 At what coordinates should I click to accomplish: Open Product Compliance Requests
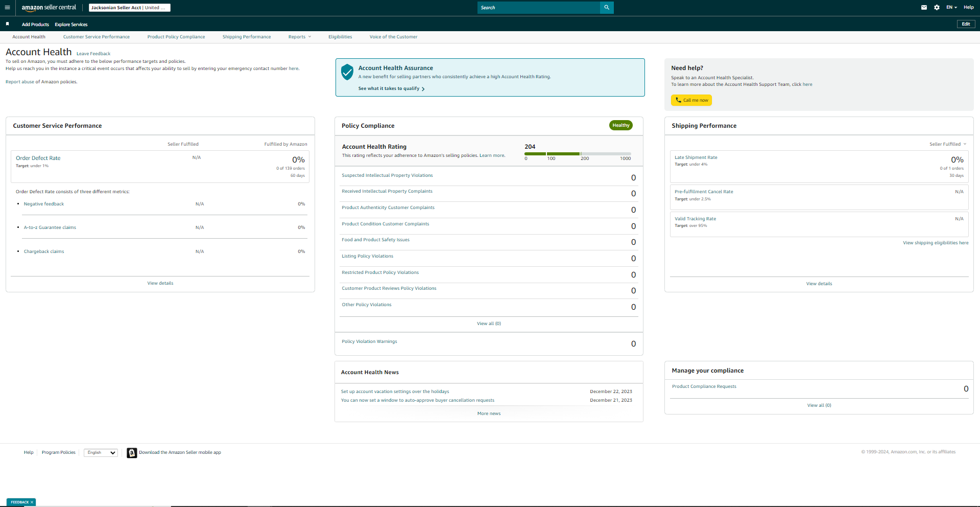(704, 386)
